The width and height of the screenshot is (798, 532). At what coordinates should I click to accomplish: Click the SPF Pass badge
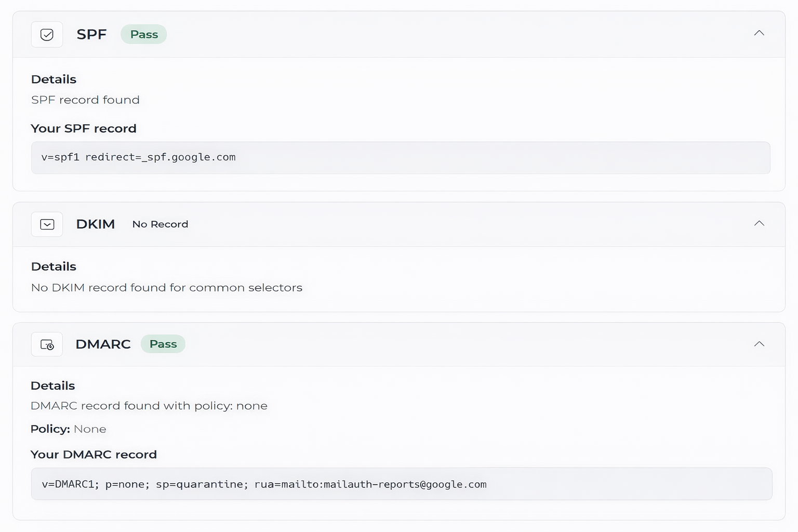point(144,34)
